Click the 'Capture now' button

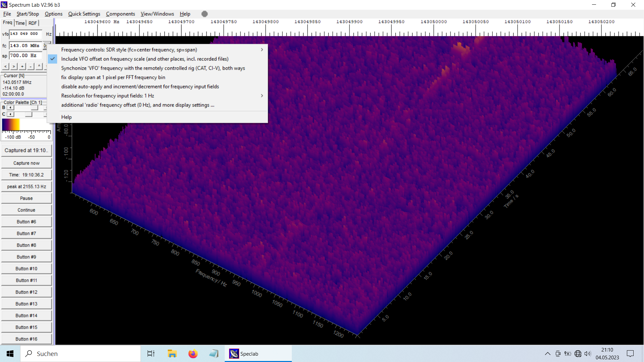(26, 163)
